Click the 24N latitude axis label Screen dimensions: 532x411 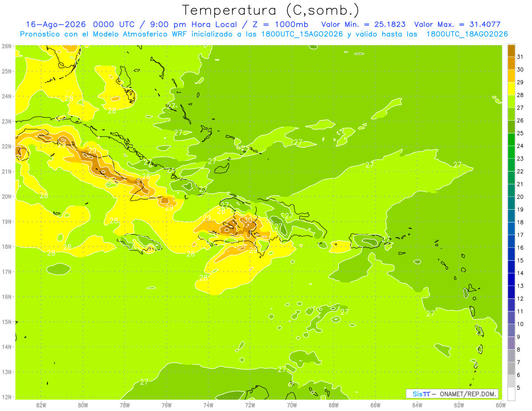6,96
